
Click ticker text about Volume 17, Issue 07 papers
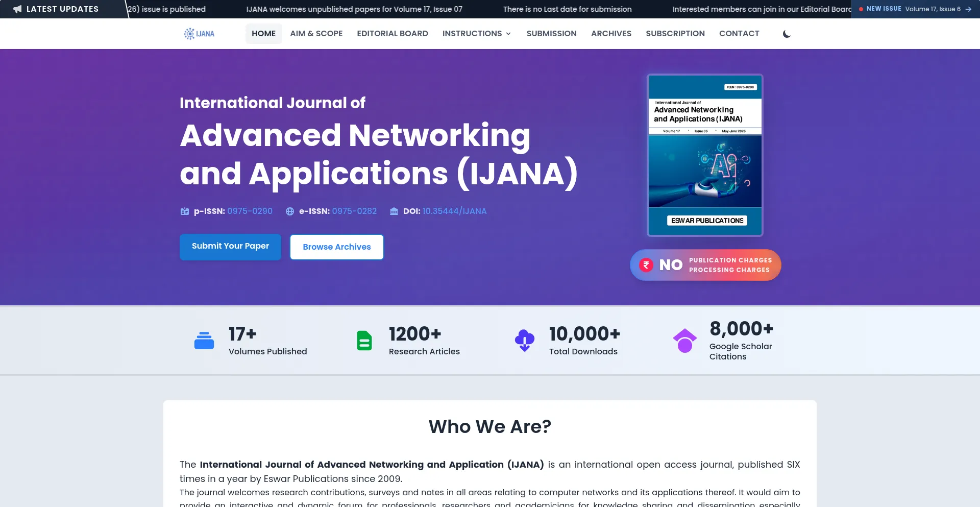(x=354, y=9)
